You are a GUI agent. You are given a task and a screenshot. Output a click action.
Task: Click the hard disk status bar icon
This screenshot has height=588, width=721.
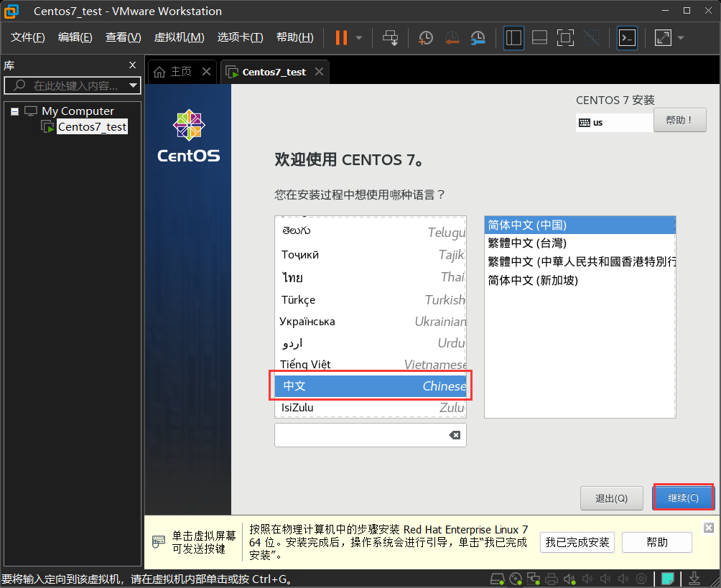(497, 579)
